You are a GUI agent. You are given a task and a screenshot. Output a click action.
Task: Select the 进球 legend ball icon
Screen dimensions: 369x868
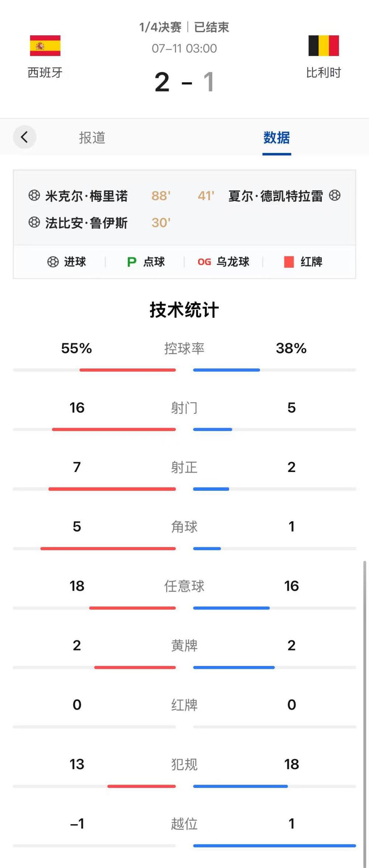[53, 262]
